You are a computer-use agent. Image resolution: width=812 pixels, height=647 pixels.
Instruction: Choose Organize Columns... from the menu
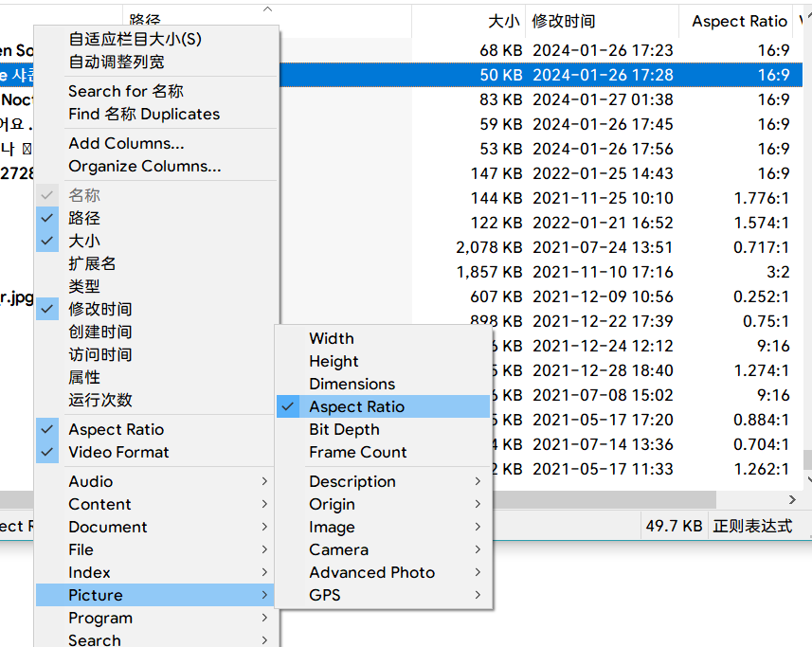coord(144,166)
